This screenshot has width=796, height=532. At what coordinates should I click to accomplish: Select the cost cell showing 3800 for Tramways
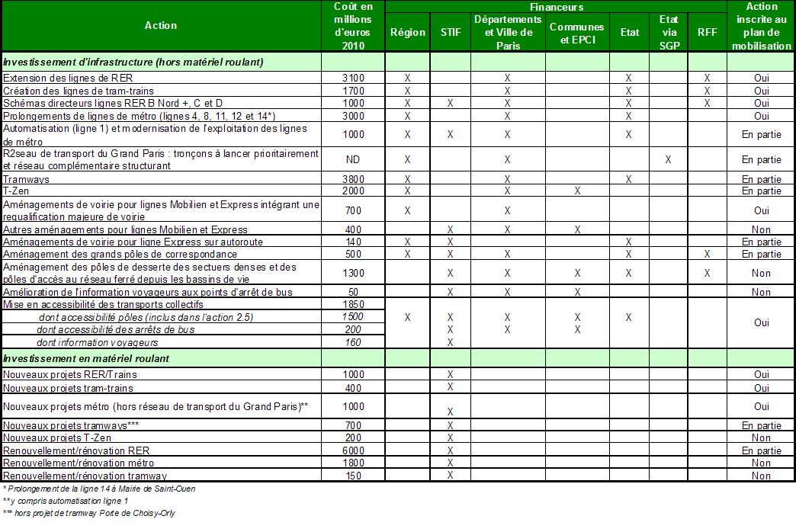tap(351, 179)
